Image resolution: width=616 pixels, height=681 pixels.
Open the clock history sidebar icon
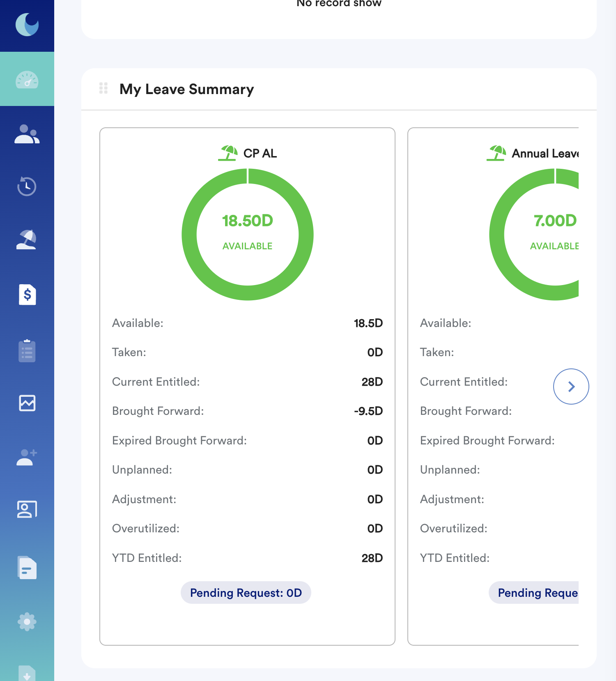click(27, 186)
